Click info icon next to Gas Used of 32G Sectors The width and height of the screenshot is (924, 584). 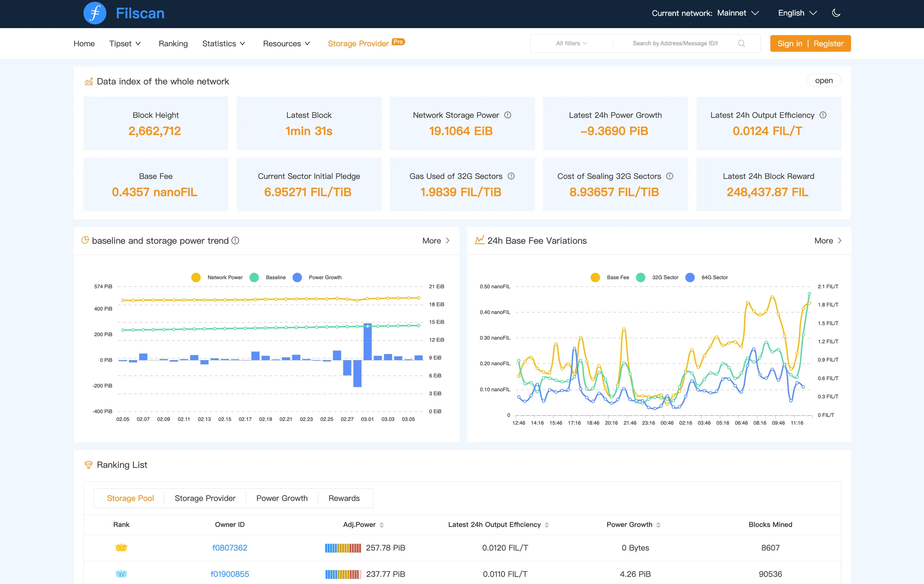[511, 176]
